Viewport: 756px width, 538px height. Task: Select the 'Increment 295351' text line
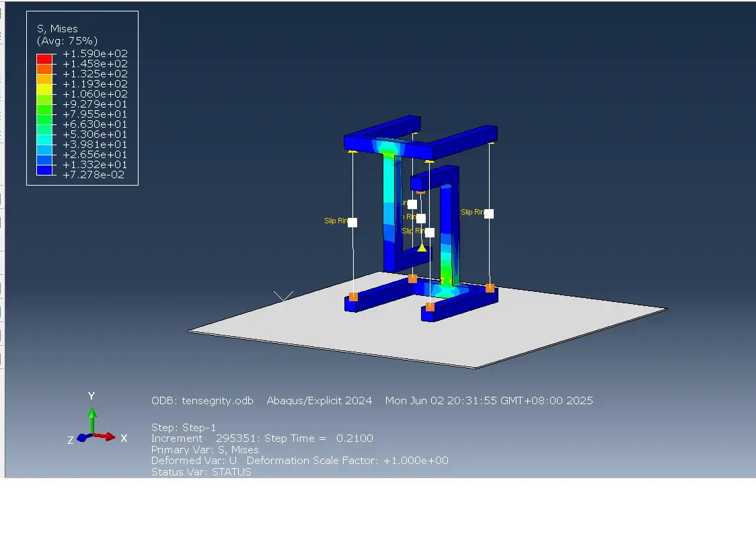[x=205, y=438]
